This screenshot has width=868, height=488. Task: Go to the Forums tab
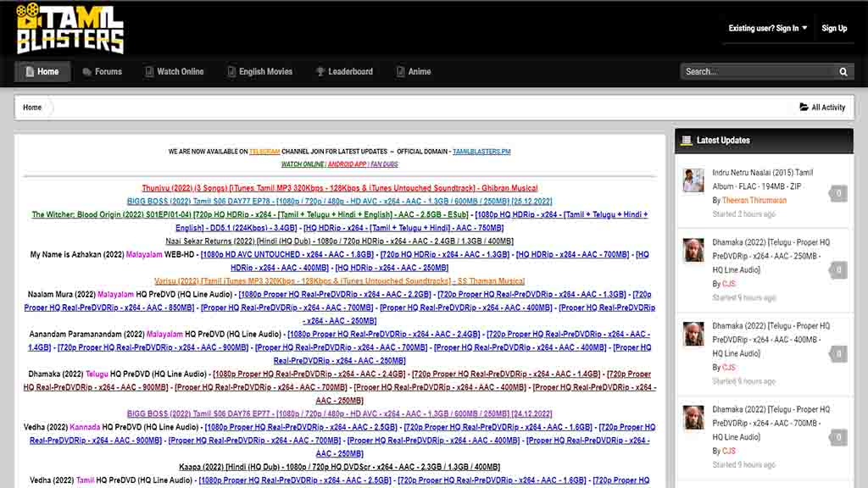[103, 72]
